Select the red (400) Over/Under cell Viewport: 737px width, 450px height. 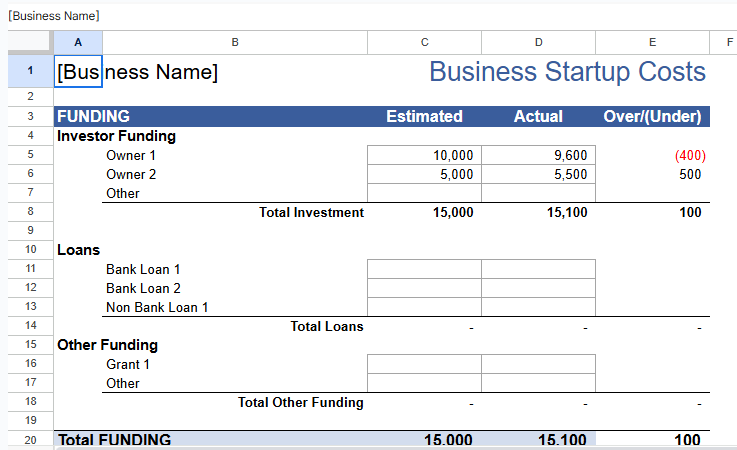[x=652, y=155]
